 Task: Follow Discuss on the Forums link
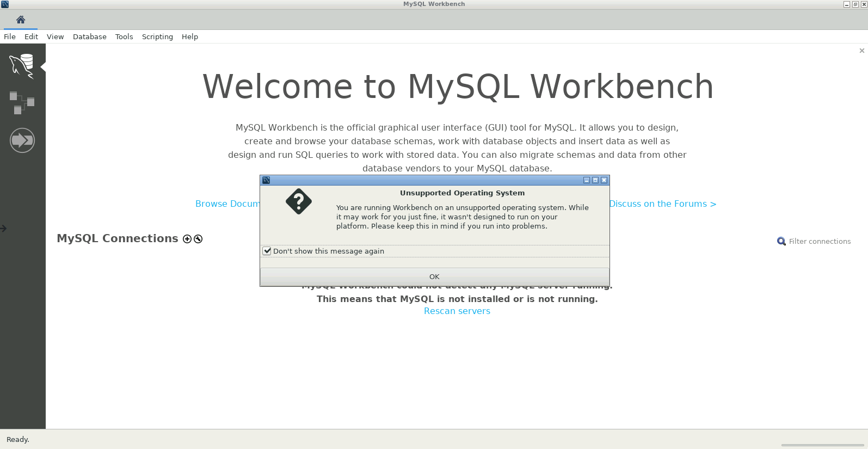click(x=663, y=204)
